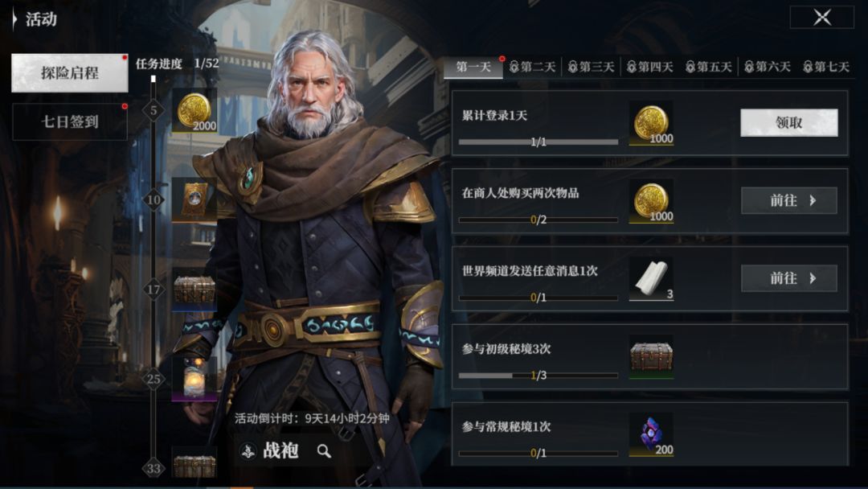Click the 领取 claim button
Viewport: 868px width, 489px height.
[x=789, y=122]
